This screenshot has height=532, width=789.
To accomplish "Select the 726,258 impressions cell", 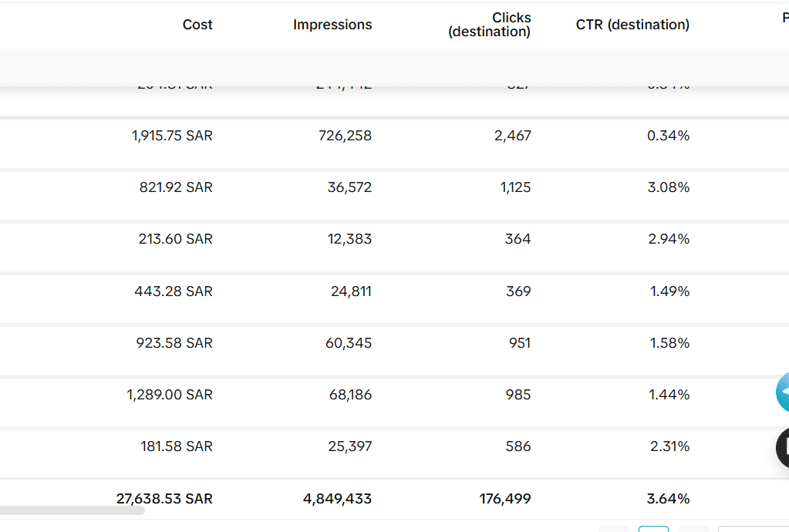I will pyautogui.click(x=345, y=136).
